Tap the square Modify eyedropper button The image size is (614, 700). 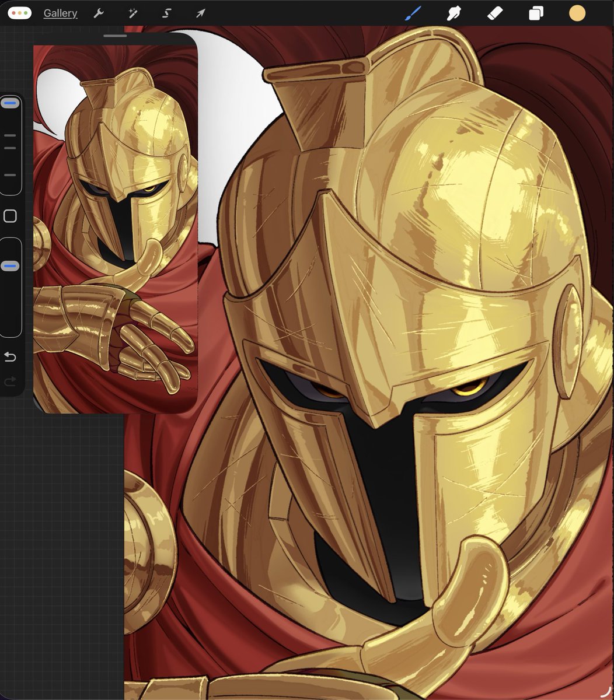tap(10, 216)
